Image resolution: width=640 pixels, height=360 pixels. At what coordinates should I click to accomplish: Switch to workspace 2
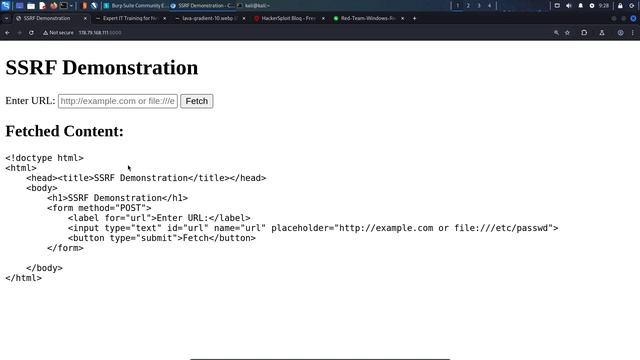tap(468, 6)
